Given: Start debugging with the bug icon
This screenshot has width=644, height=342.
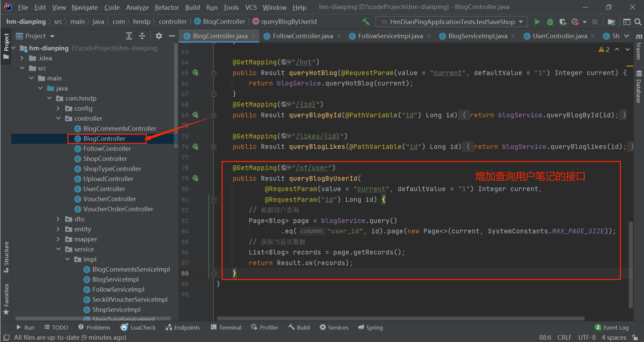Looking at the screenshot, I should 550,22.
